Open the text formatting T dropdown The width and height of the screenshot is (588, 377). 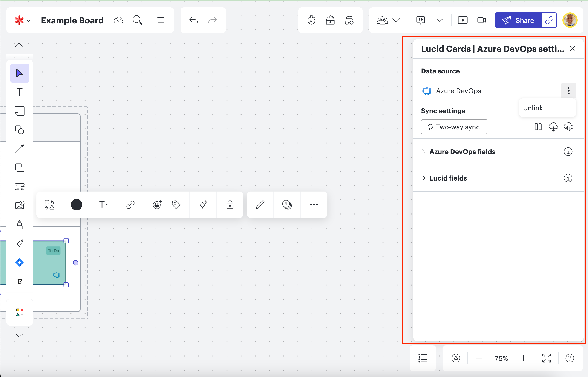click(x=103, y=205)
